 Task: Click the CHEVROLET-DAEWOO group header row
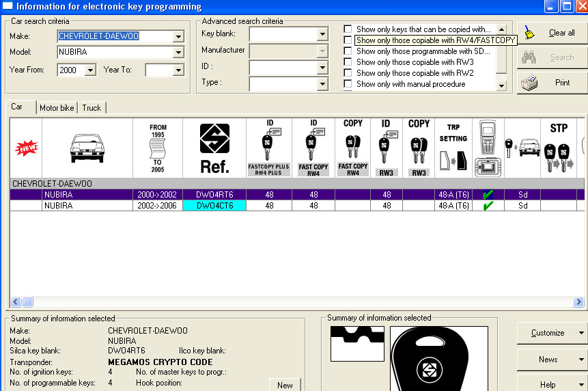(x=297, y=183)
